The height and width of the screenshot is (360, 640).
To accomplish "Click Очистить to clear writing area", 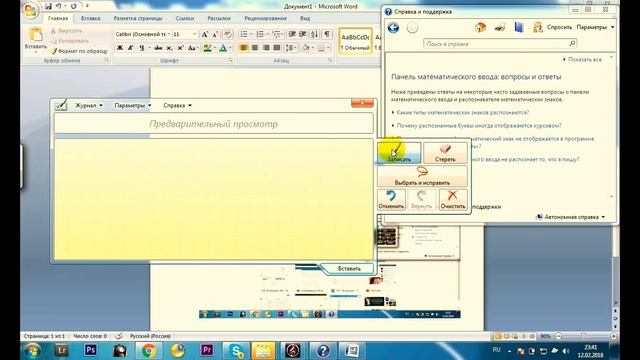I will (453, 200).
